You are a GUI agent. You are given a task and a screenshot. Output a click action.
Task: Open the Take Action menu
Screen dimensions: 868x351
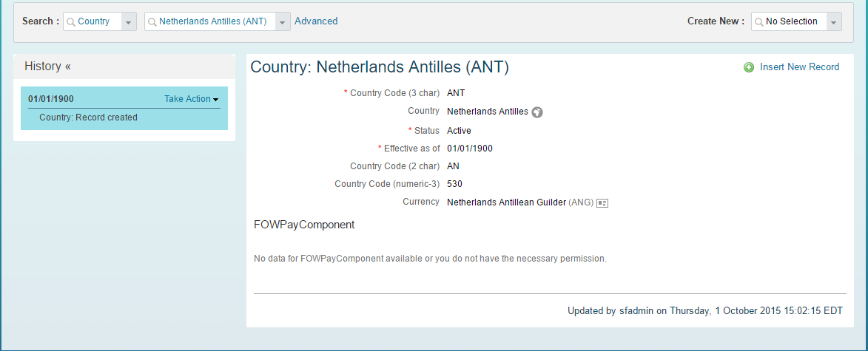point(191,99)
